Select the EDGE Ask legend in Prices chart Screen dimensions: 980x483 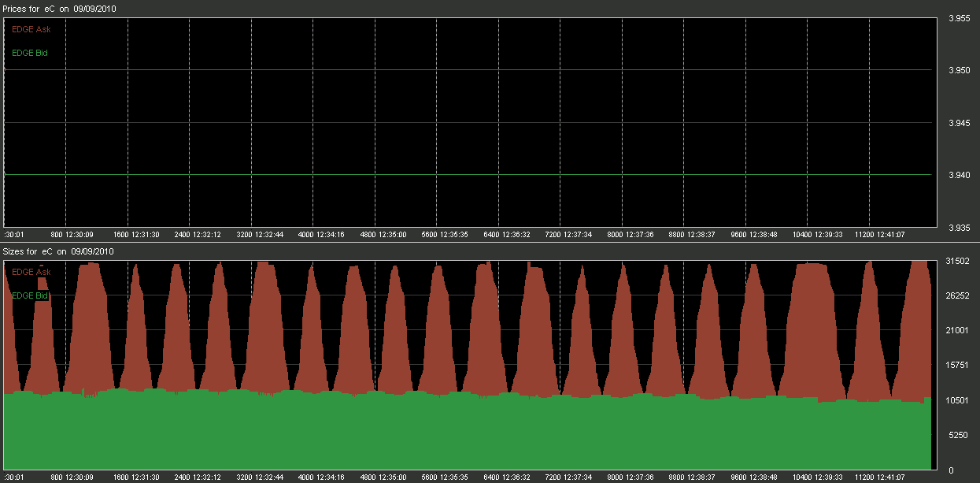pyautogui.click(x=31, y=29)
